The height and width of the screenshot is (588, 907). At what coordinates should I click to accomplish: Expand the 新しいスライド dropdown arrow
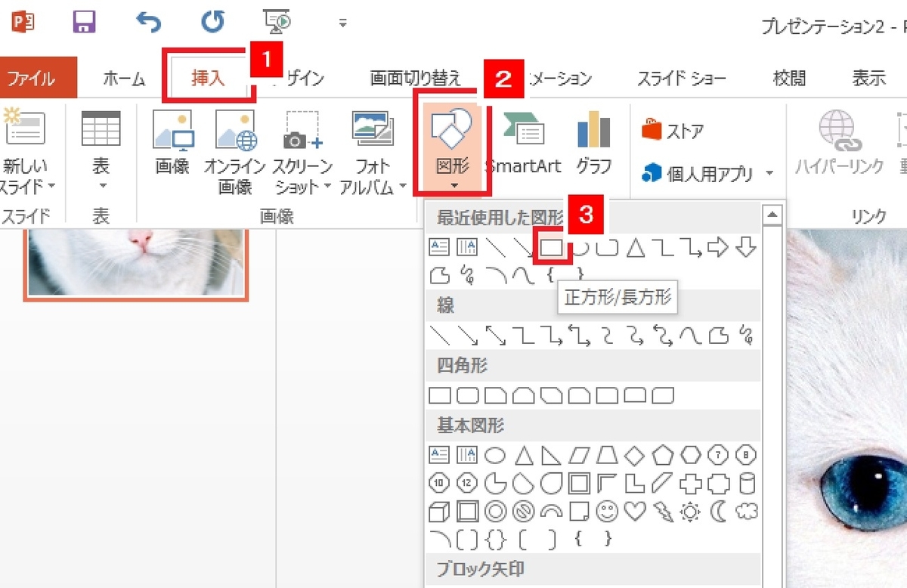51,186
